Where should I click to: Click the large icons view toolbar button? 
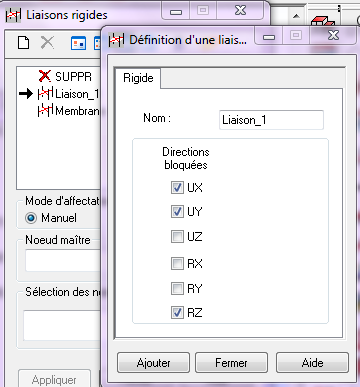(79, 43)
